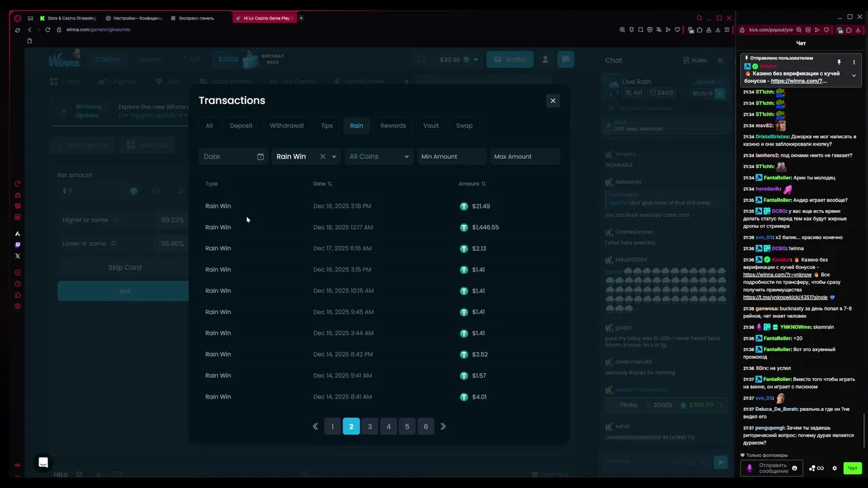868x488 pixels.
Task: Click the Dec 14, 2025 8:42 PM date
Action: pos(342,354)
